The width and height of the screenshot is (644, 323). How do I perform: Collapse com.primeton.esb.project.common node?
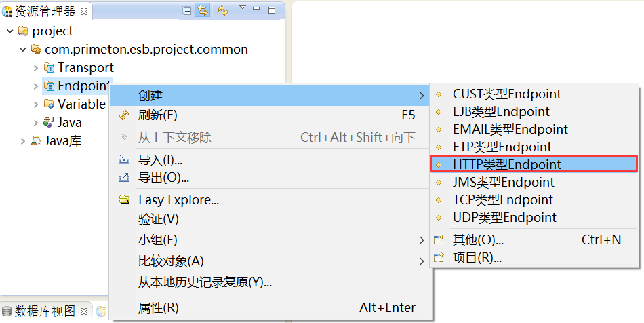22,50
